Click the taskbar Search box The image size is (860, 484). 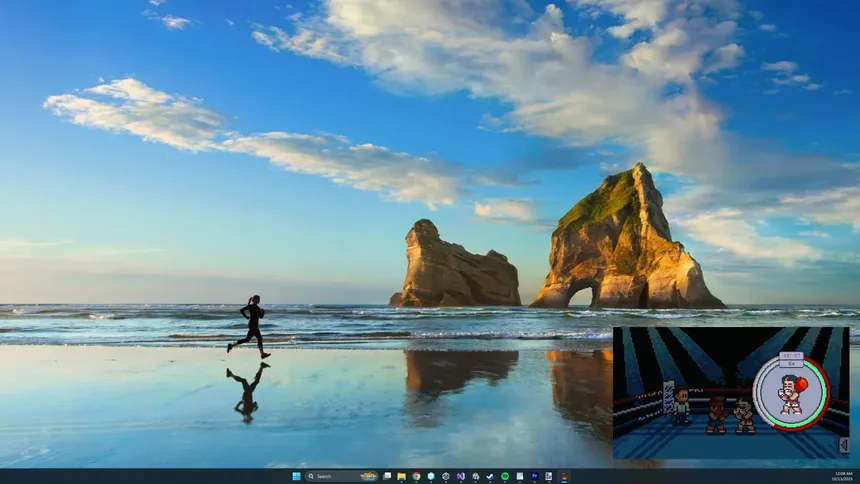click(330, 476)
